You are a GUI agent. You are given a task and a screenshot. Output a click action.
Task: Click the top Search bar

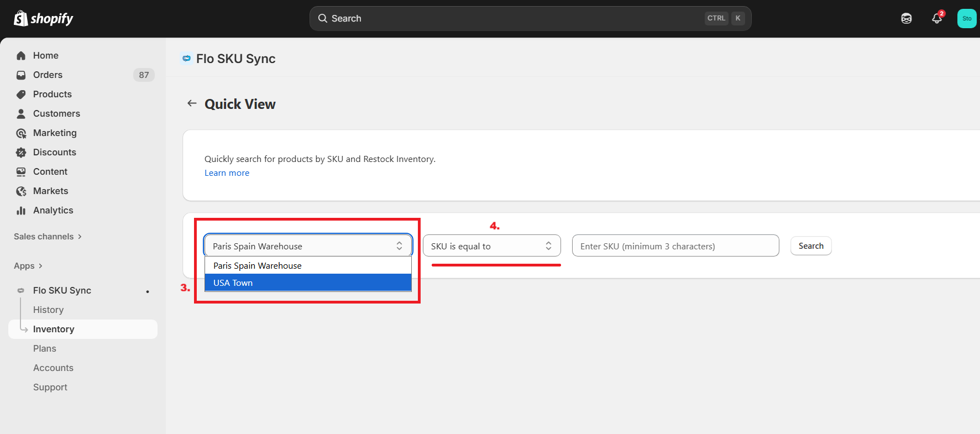tap(530, 18)
